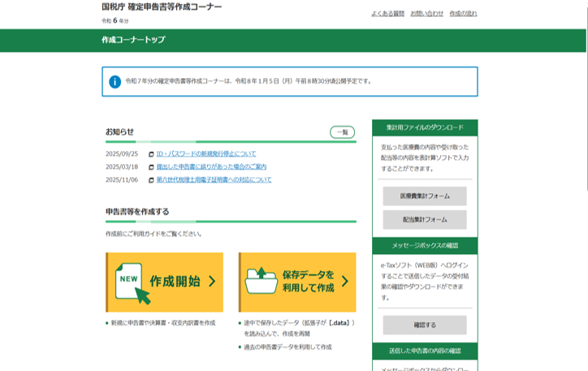
Task: Open the お問い合わせ header link
Action: point(426,14)
